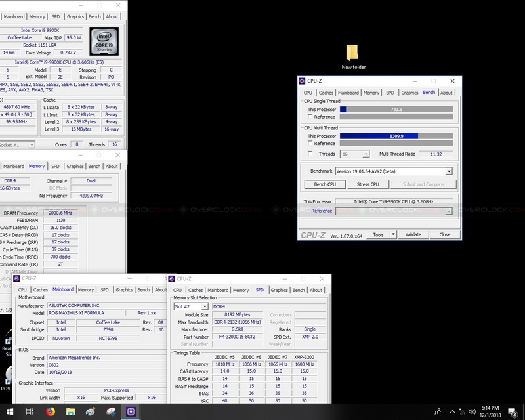Open the SPD tab in the Bench window
Image resolution: width=525 pixels, height=420 pixels.
pyautogui.click(x=390, y=93)
